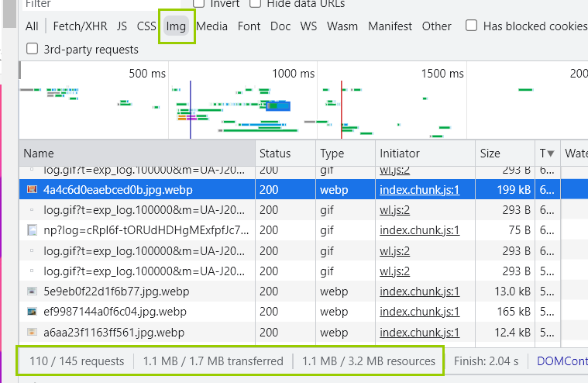Sort table by Type column
This screenshot has width=588, height=383.
click(x=346, y=153)
